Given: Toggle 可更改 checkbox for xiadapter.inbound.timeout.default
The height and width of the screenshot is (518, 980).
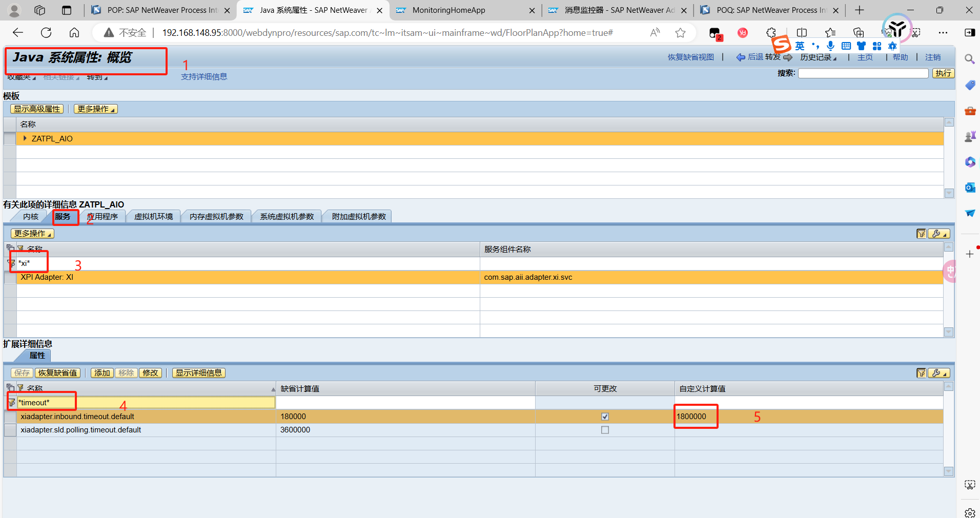Looking at the screenshot, I should pyautogui.click(x=605, y=417).
